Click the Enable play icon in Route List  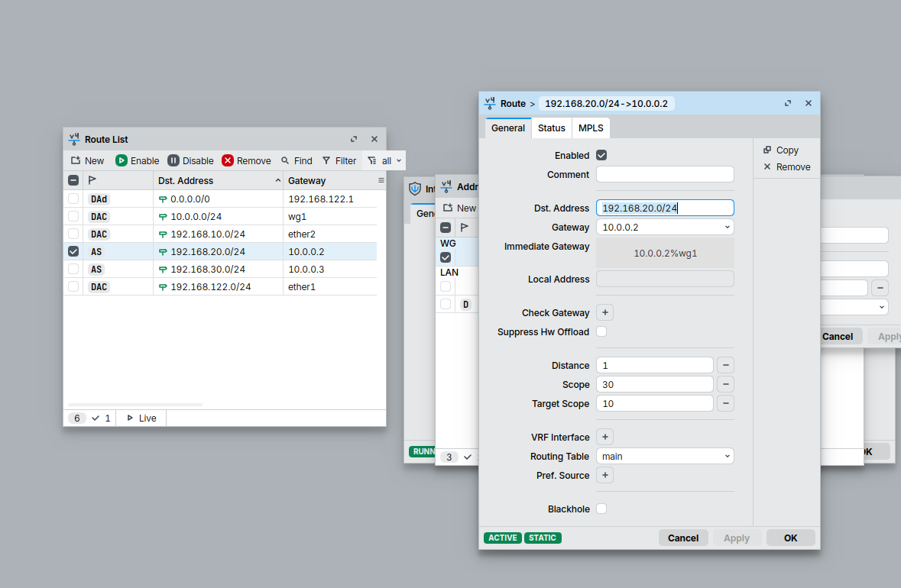pos(122,160)
